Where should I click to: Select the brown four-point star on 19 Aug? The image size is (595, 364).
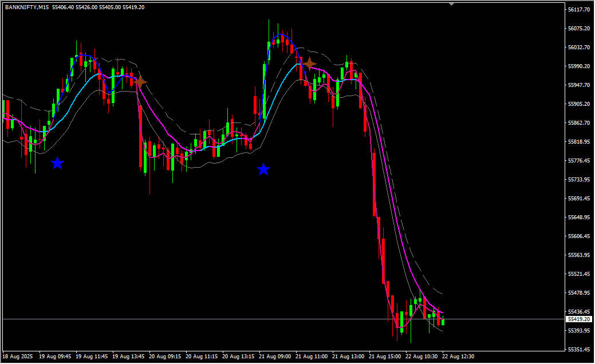tap(140, 82)
